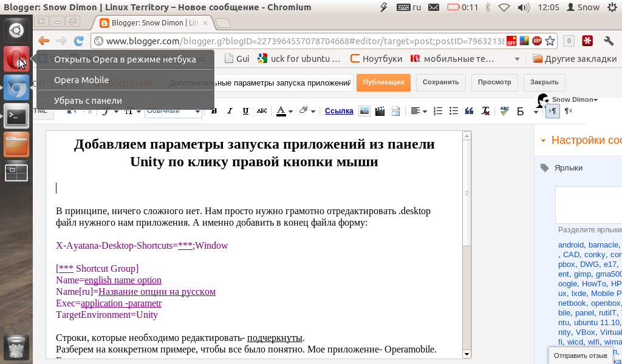Viewport: 622px width, 364px height.
Task: Click the bookmark star icon
Action: (550, 41)
